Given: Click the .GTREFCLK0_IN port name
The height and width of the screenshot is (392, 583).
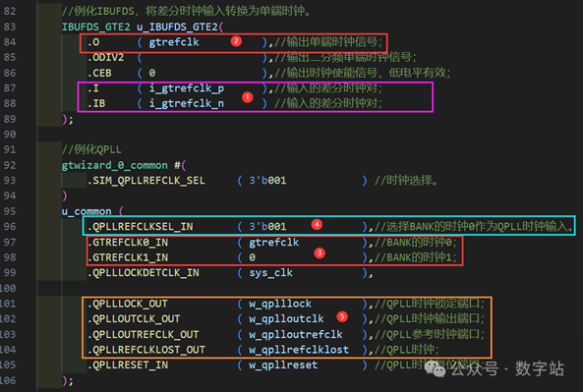Looking at the screenshot, I should 128,243.
